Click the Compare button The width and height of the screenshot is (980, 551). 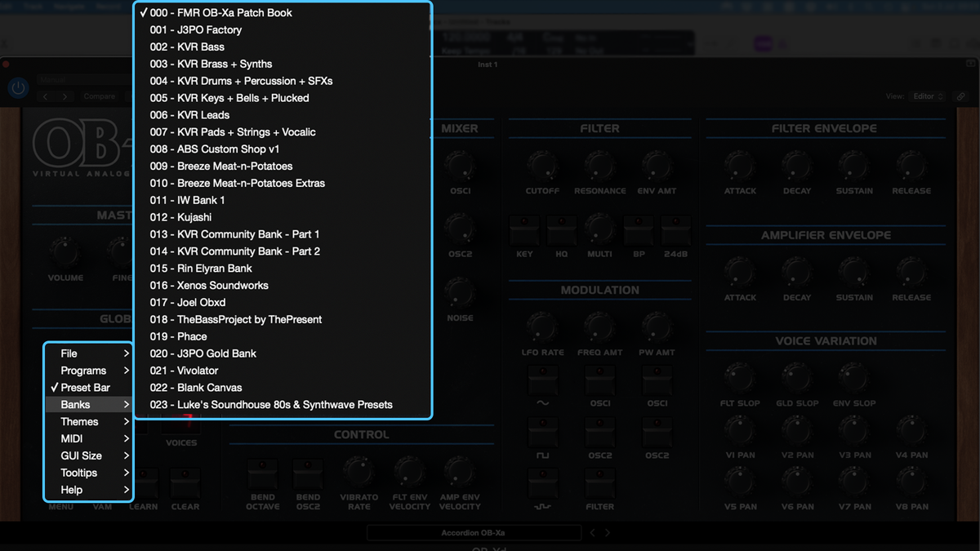[100, 96]
